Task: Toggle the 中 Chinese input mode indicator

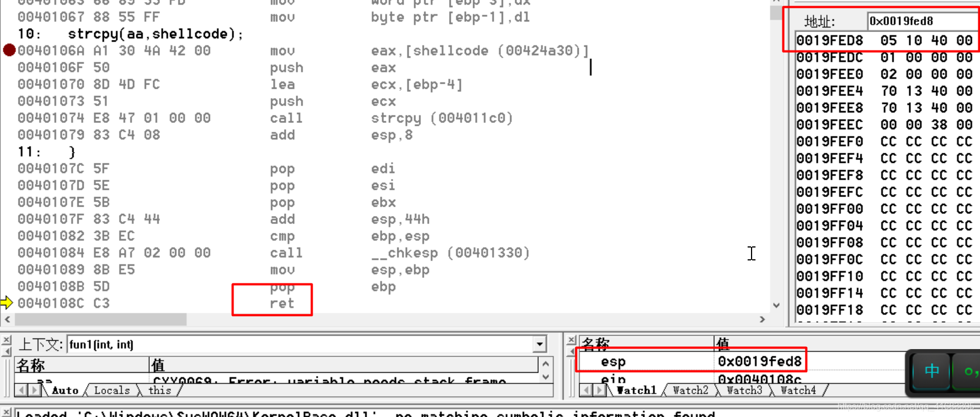Action: coord(932,371)
